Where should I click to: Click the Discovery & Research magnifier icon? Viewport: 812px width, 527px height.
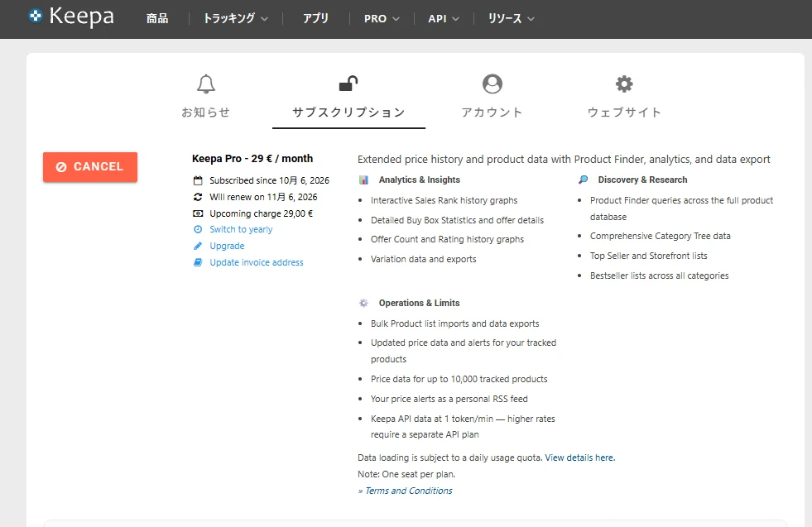pos(583,180)
